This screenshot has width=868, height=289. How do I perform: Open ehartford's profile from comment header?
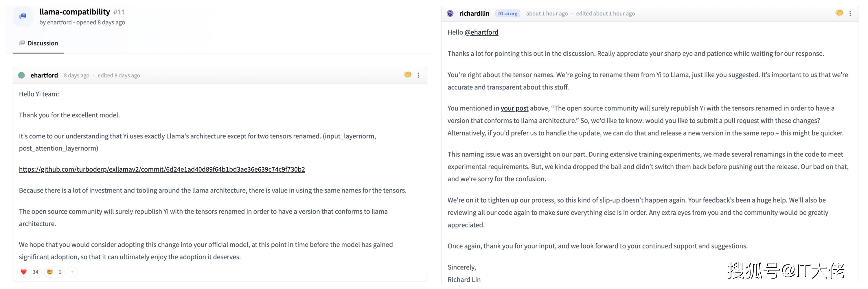(44, 75)
